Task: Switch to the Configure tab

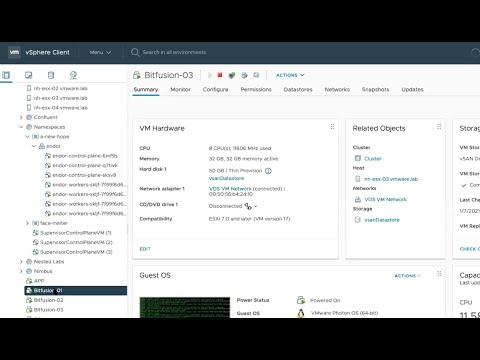Action: coord(215,90)
